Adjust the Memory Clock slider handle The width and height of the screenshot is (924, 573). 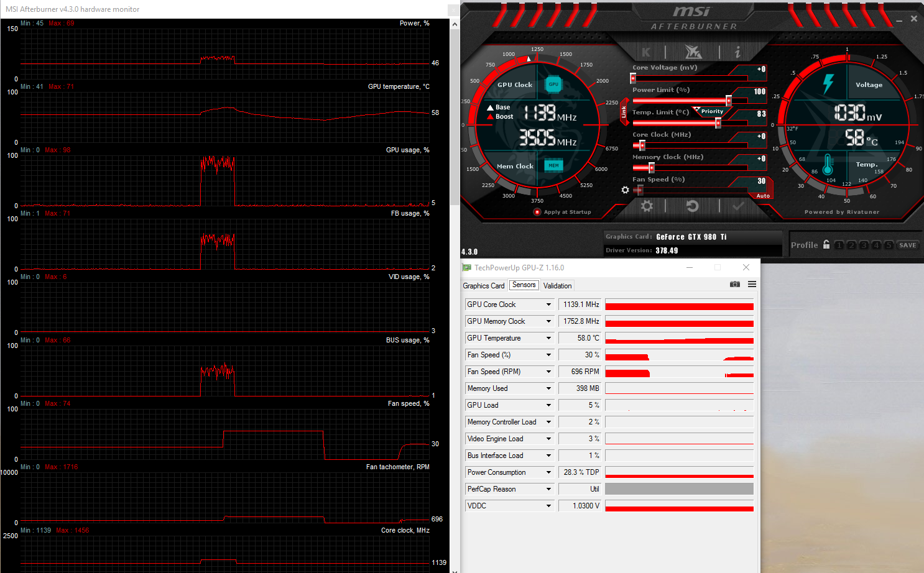(652, 168)
